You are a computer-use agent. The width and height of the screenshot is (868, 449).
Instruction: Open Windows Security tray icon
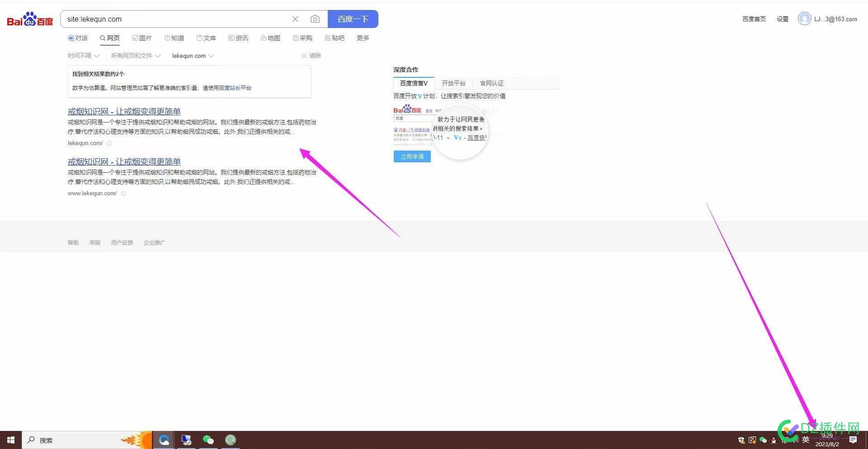point(741,440)
